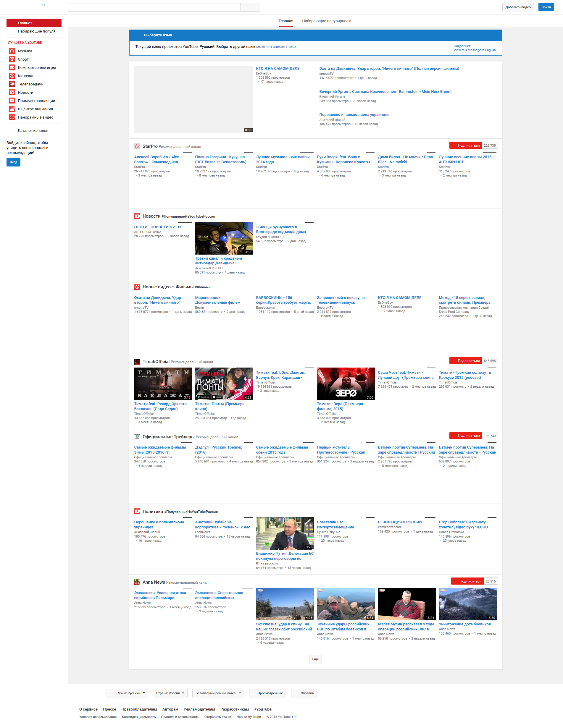Open the О сервисе footer link

coord(88,709)
